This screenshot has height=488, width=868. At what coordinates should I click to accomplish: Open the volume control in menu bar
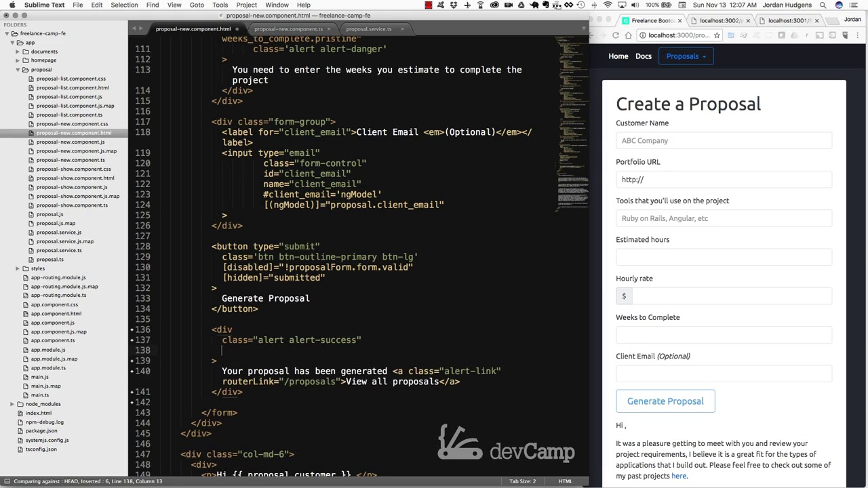coord(635,5)
